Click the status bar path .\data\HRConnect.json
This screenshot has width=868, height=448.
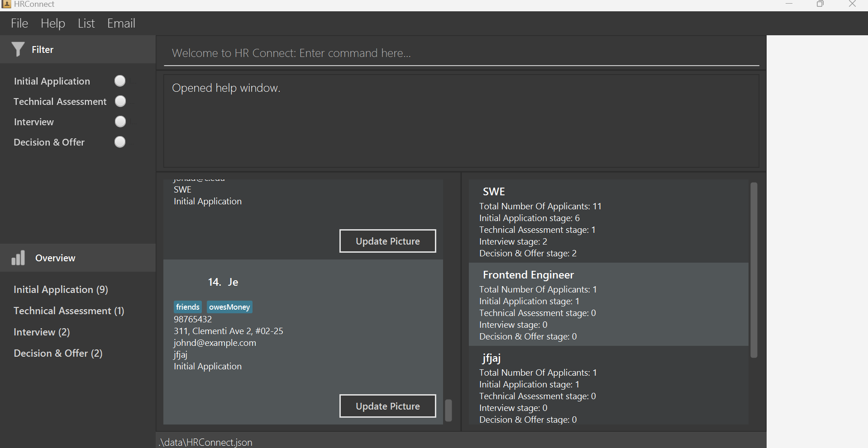click(205, 442)
